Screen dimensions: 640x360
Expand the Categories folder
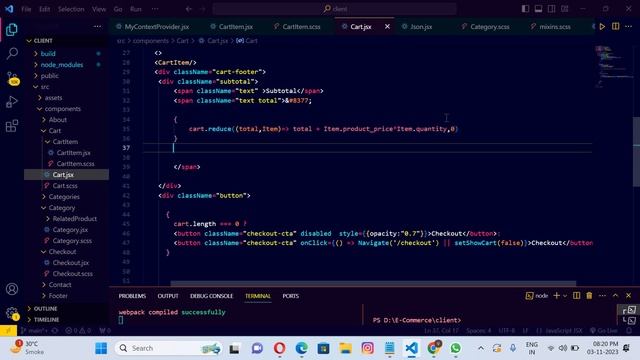[64, 197]
